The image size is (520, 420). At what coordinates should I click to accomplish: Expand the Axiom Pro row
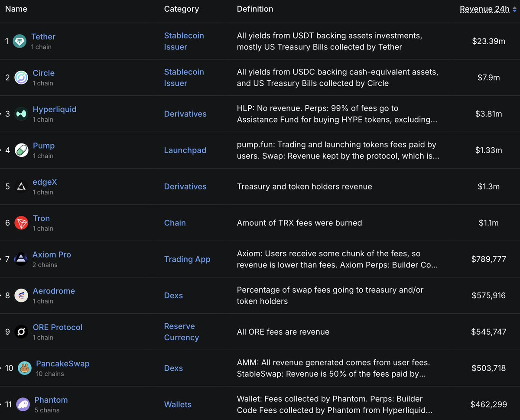(x=1, y=259)
